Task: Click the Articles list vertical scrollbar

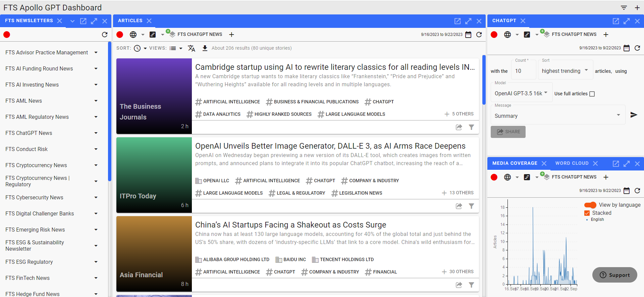Action: [484, 80]
